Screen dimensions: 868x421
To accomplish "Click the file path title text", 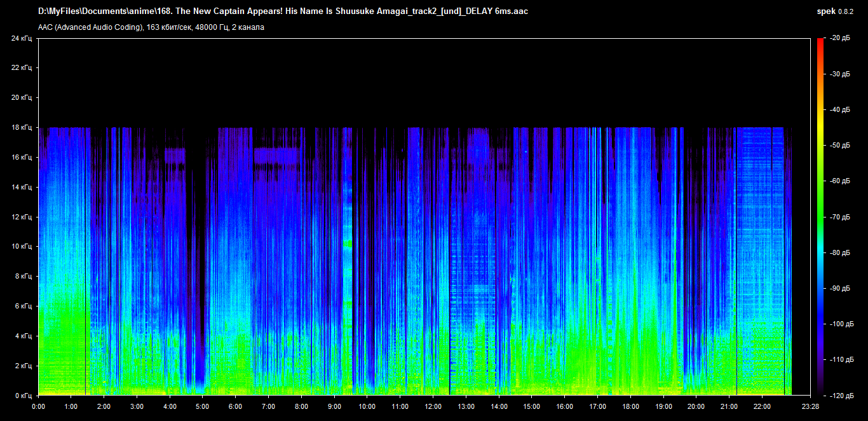I will [283, 11].
